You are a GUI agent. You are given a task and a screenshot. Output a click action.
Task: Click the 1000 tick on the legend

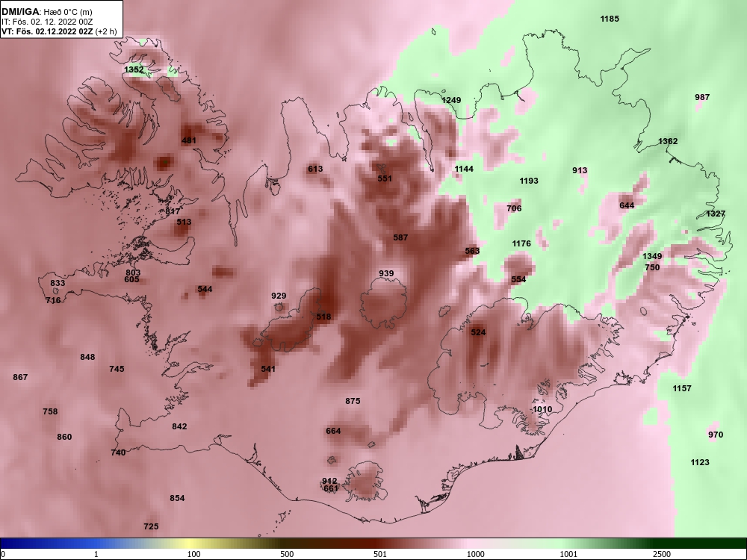pyautogui.click(x=475, y=554)
